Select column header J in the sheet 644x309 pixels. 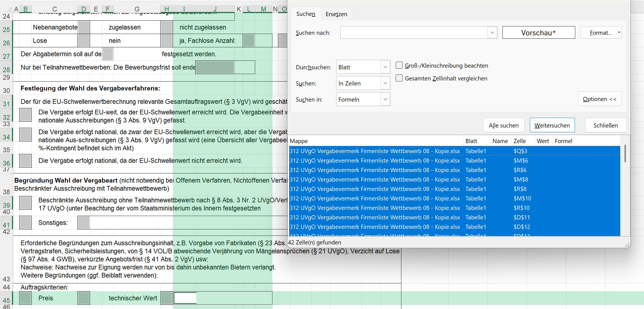pyautogui.click(x=215, y=9)
